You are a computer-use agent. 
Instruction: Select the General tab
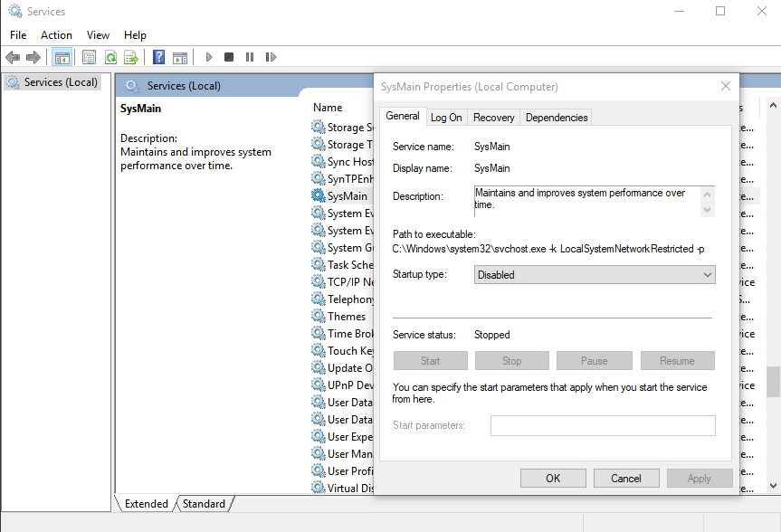click(x=403, y=116)
